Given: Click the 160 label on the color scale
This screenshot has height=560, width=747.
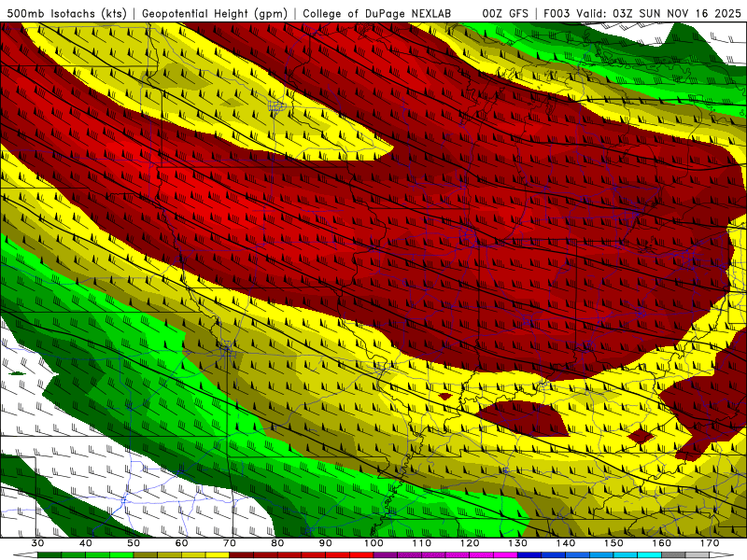Looking at the screenshot, I should pyautogui.click(x=662, y=543).
